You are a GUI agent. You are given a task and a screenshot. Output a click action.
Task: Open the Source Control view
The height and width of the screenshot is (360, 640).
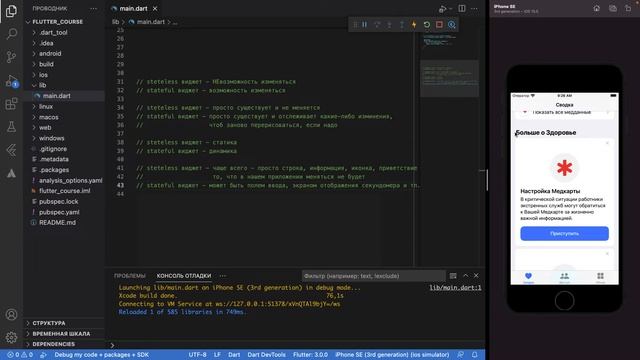click(x=11, y=57)
